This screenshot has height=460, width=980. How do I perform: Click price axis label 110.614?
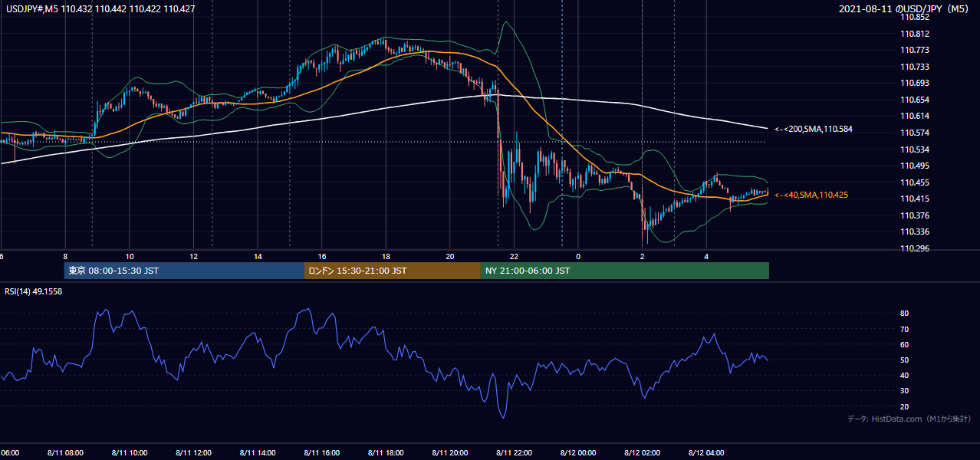point(914,116)
